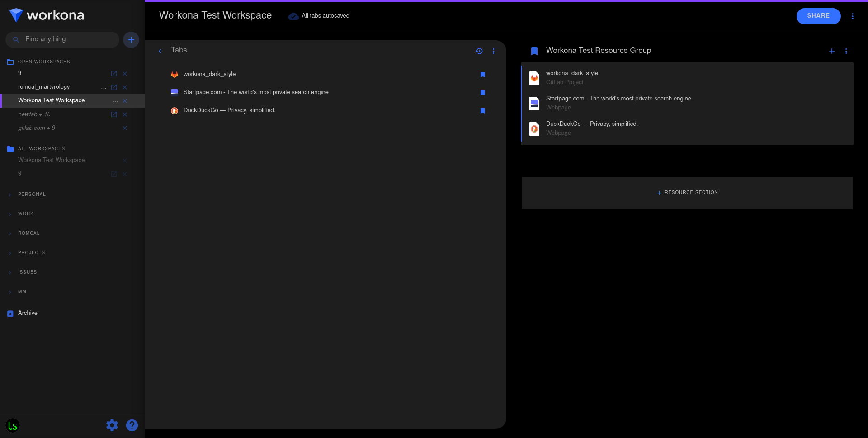This screenshot has height=438, width=868.
Task: Open the DuckDuckGo Webpage resource
Action: [687, 129]
